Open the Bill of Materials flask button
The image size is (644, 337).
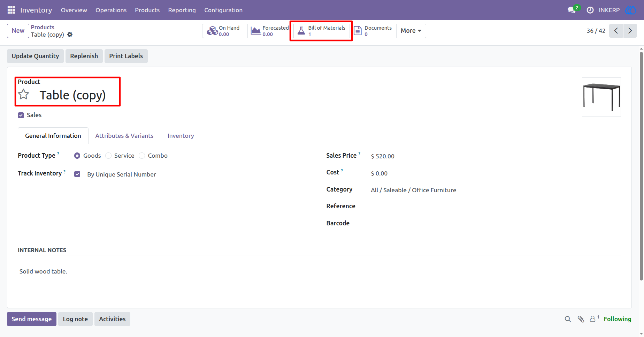(x=321, y=31)
